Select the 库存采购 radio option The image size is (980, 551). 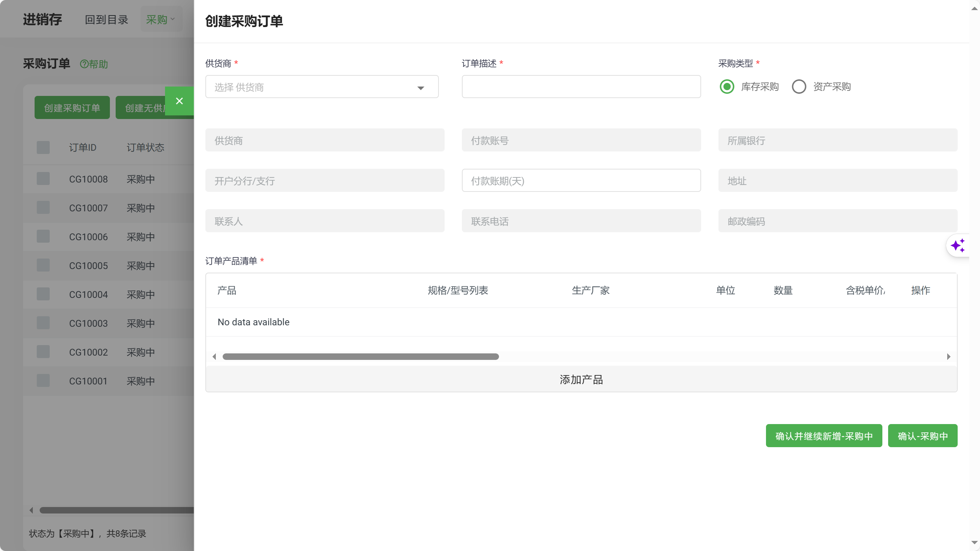coord(727,87)
